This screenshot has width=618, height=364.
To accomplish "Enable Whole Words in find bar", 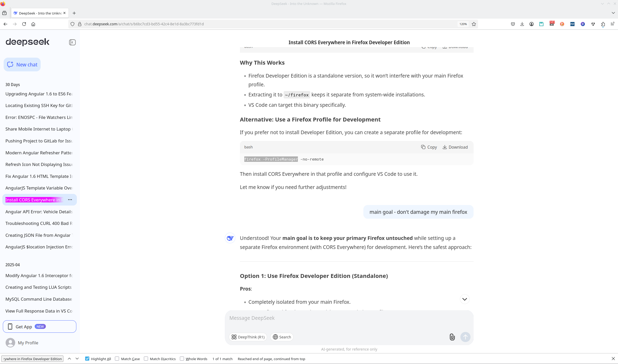I will [182, 359].
